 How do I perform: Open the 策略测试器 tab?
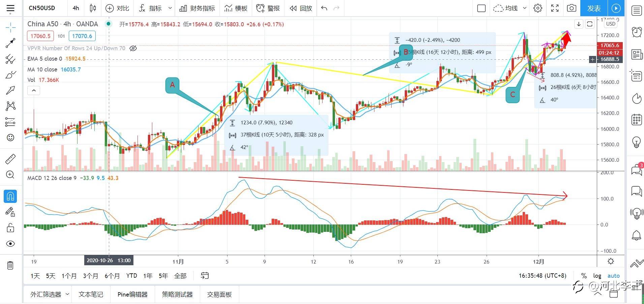click(177, 295)
